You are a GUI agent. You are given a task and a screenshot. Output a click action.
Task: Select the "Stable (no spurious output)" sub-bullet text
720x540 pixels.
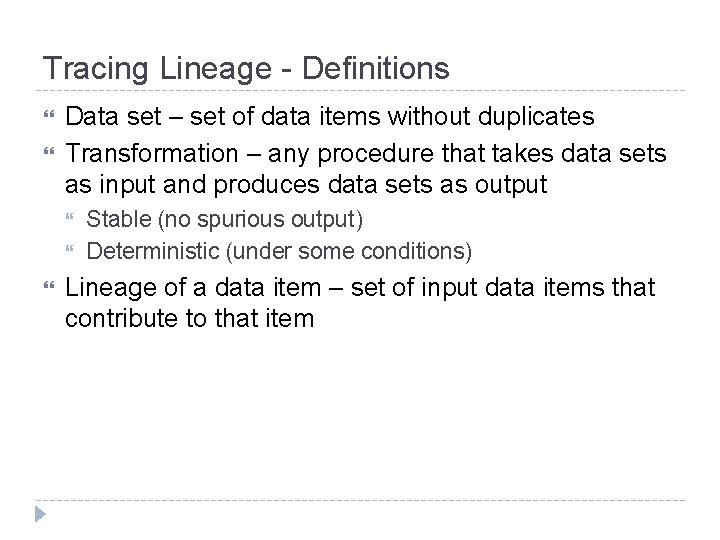[225, 219]
